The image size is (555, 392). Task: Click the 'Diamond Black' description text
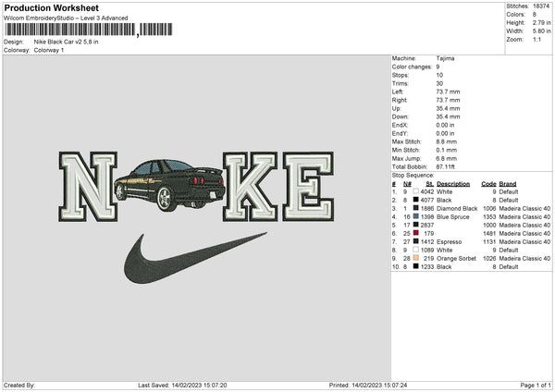coord(457,208)
